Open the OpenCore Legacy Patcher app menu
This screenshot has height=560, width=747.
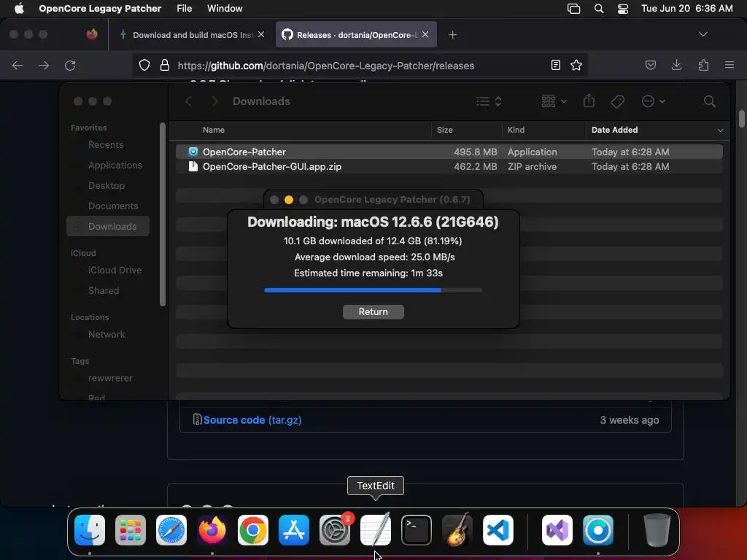(x=100, y=9)
